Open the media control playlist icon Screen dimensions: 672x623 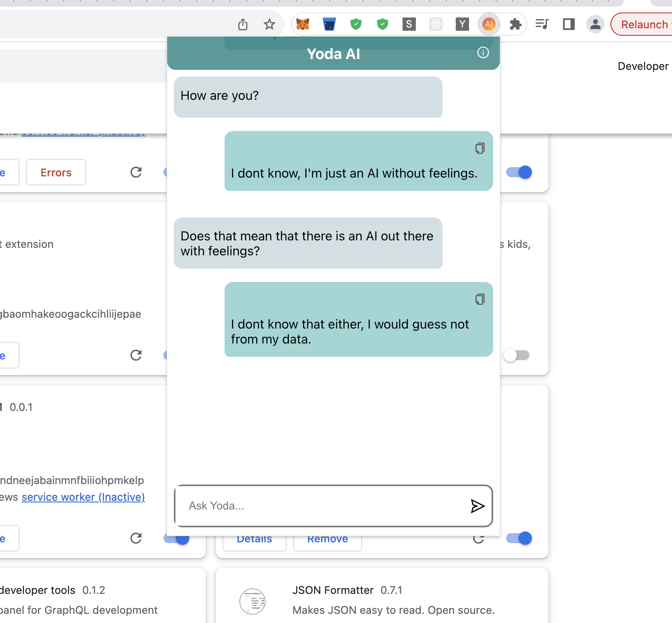(x=542, y=25)
